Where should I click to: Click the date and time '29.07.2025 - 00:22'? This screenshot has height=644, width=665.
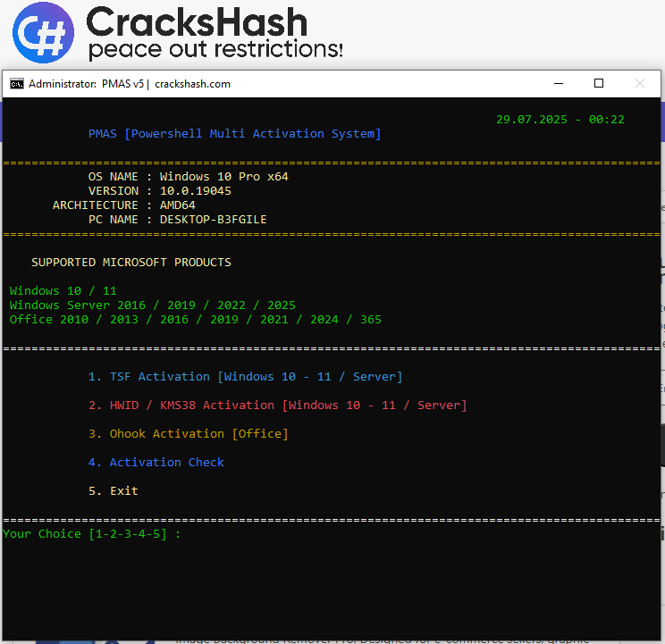tap(560, 120)
